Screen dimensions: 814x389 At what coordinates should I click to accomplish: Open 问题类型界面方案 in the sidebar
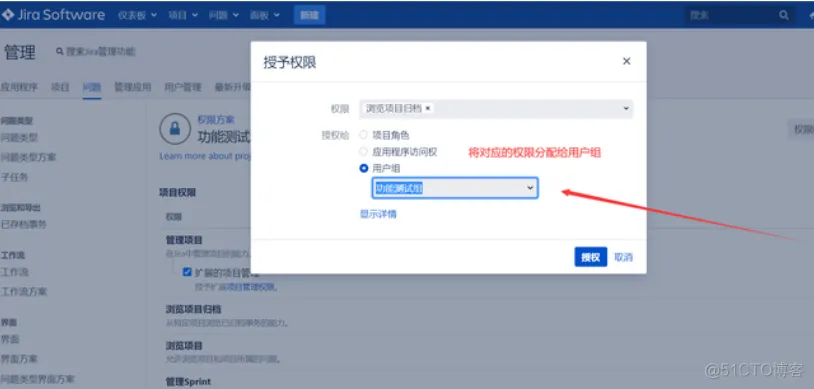(x=37, y=379)
